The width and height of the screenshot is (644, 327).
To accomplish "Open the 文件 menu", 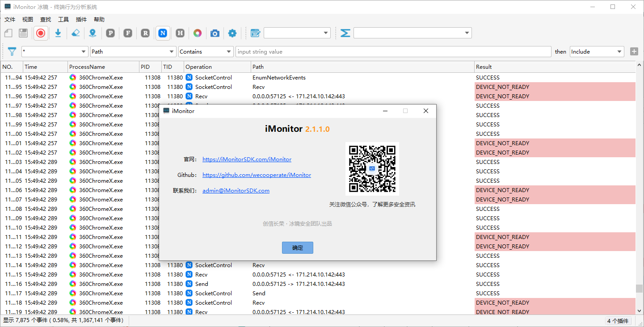I will (x=10, y=20).
